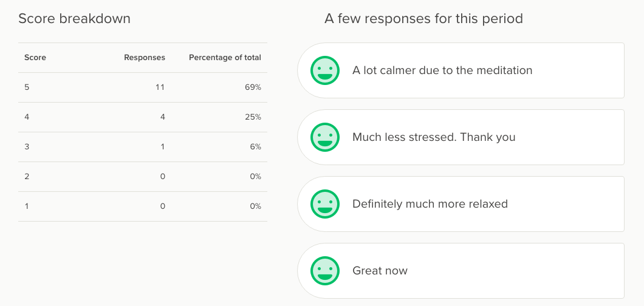Click smiley icon beside 'Definitely much more relaxed'

tap(324, 204)
